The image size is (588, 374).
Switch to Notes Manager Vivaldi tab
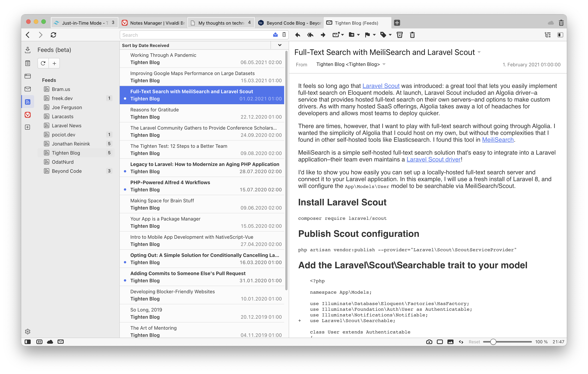coord(153,23)
